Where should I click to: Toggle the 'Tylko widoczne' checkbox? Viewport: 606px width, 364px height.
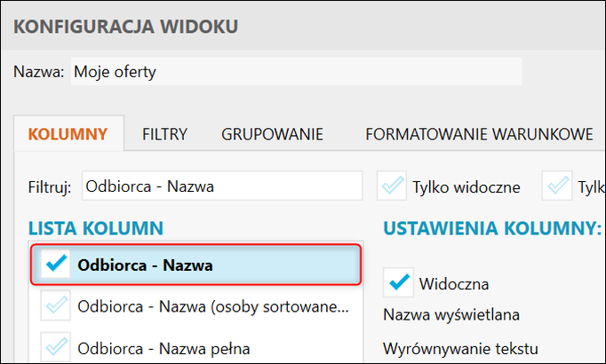coord(392,186)
